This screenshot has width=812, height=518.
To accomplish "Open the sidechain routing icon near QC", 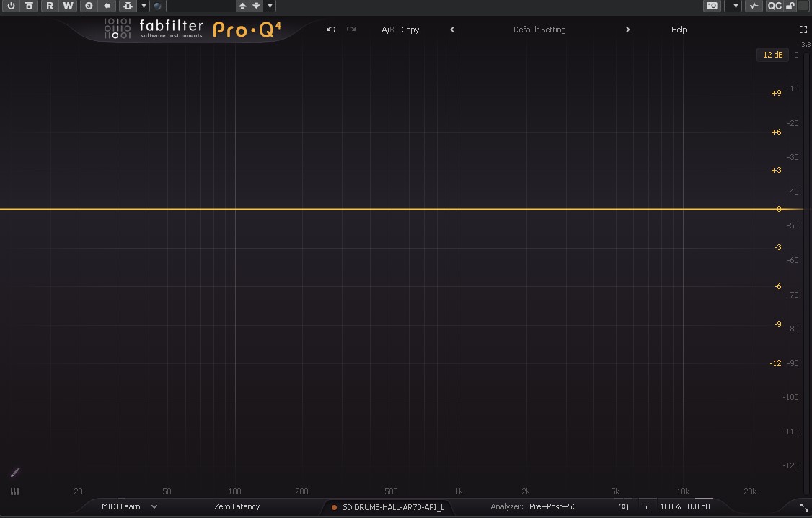I will (x=752, y=6).
